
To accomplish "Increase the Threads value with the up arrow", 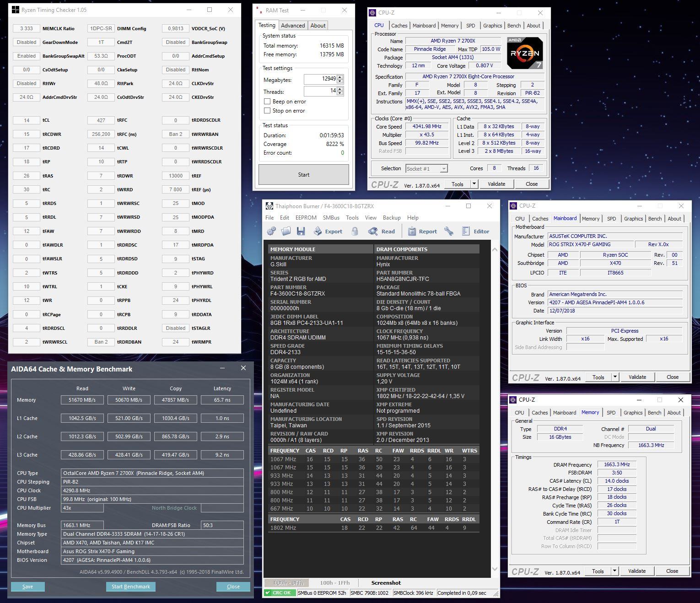I will 340,89.
